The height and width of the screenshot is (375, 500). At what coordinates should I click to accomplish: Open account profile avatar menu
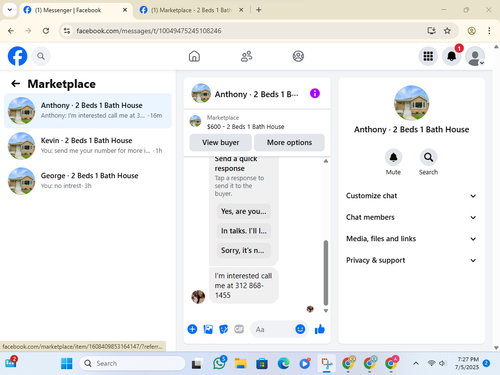(x=475, y=56)
